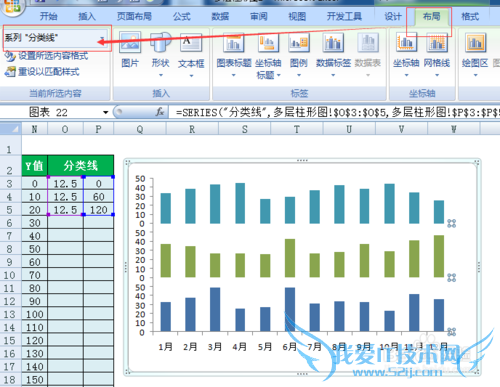Screen dimensions: 500x387
Task: Switch to the 布局 Layout tab
Action: coord(432,16)
